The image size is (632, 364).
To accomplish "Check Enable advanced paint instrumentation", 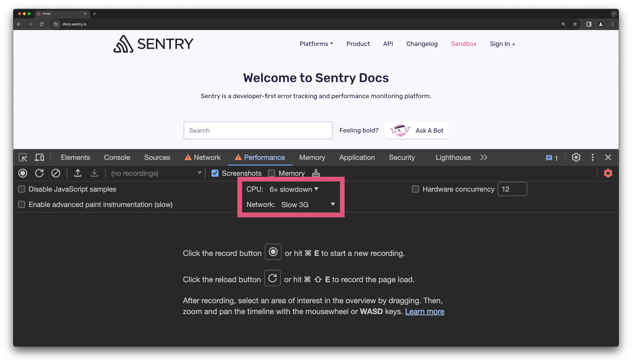I will pos(22,205).
